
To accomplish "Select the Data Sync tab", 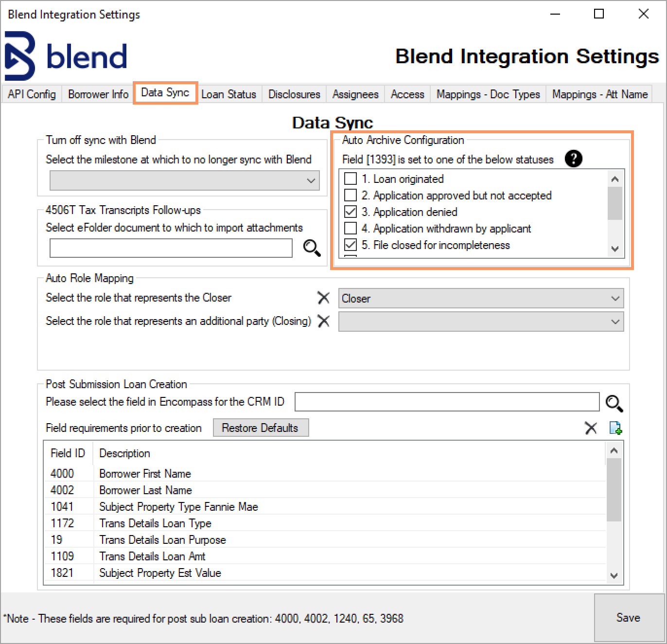I will tap(165, 92).
